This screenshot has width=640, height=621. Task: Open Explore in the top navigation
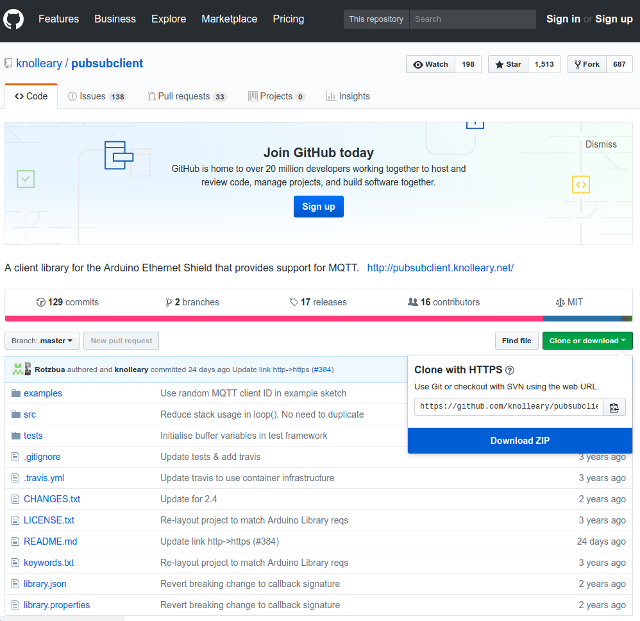point(169,19)
